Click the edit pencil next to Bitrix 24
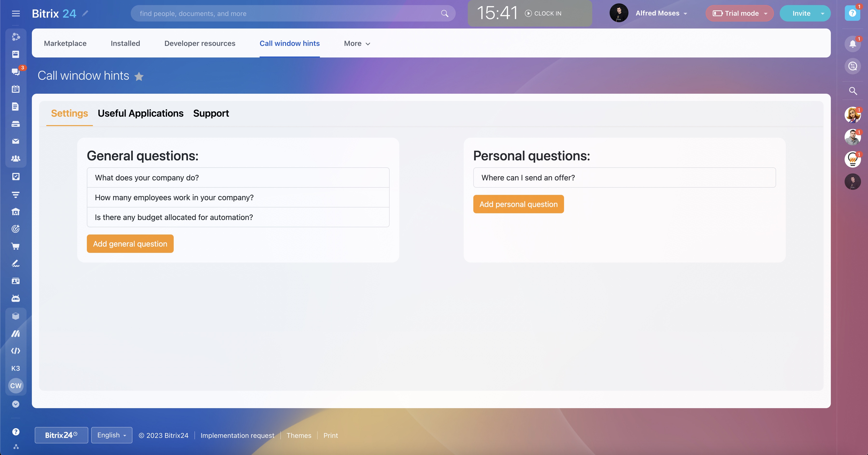This screenshot has width=868, height=455. pos(85,13)
